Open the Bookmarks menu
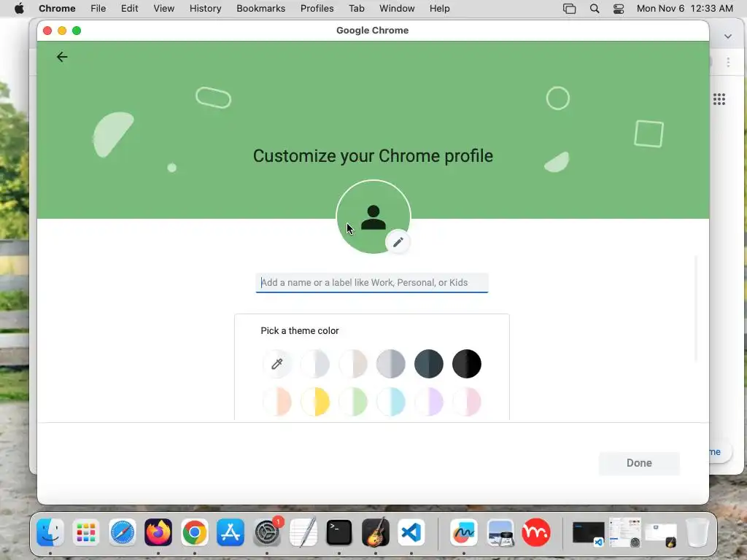Image resolution: width=747 pixels, height=560 pixels. point(261,9)
